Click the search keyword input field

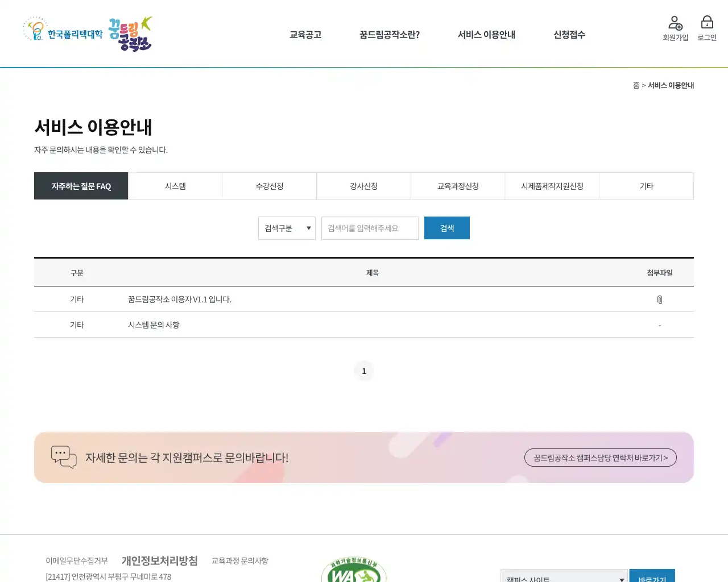(370, 228)
